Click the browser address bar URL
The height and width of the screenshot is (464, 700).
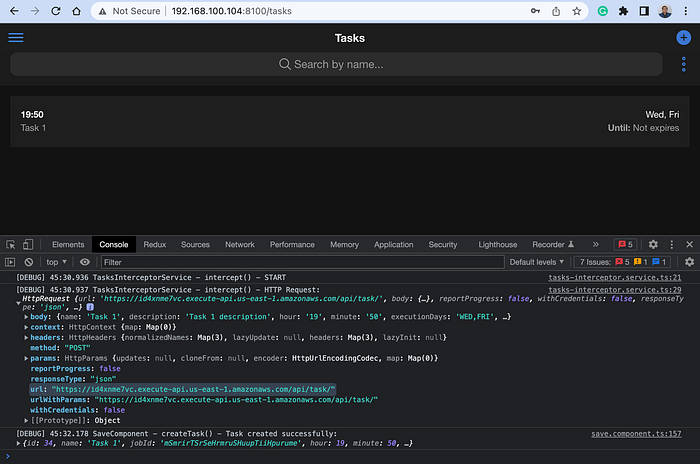click(x=231, y=11)
